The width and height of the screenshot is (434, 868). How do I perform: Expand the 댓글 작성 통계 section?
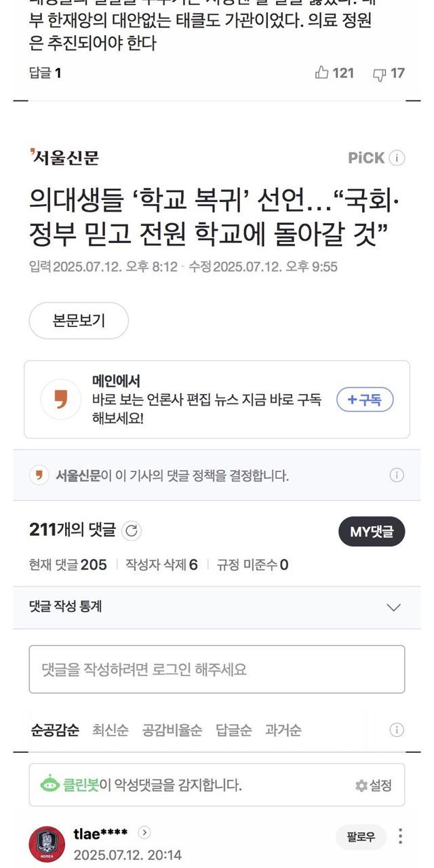(x=393, y=607)
